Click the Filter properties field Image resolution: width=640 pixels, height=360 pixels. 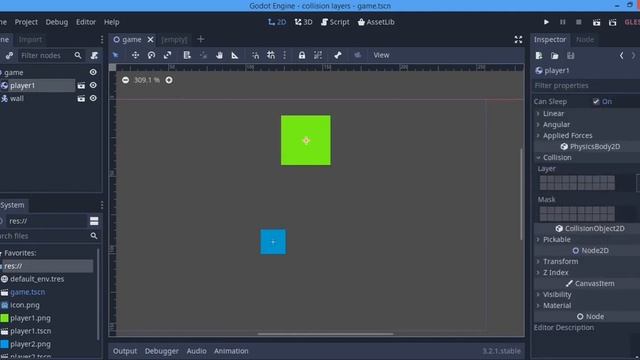point(586,85)
